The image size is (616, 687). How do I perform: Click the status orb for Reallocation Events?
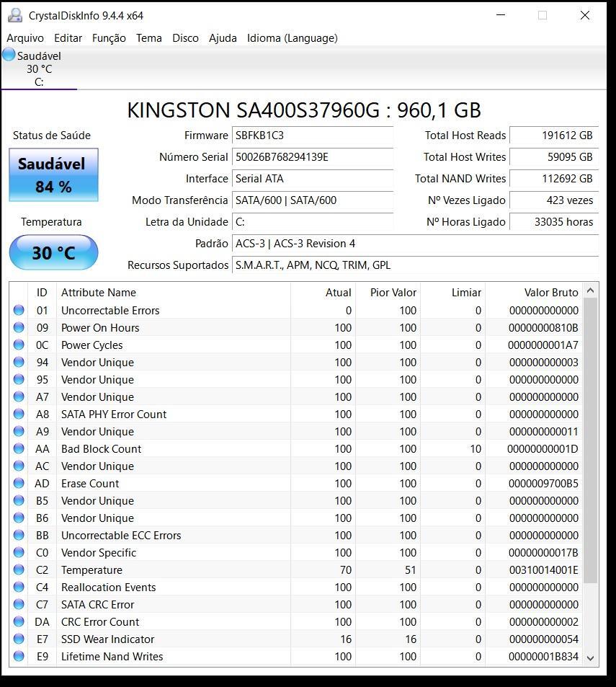tap(19, 587)
